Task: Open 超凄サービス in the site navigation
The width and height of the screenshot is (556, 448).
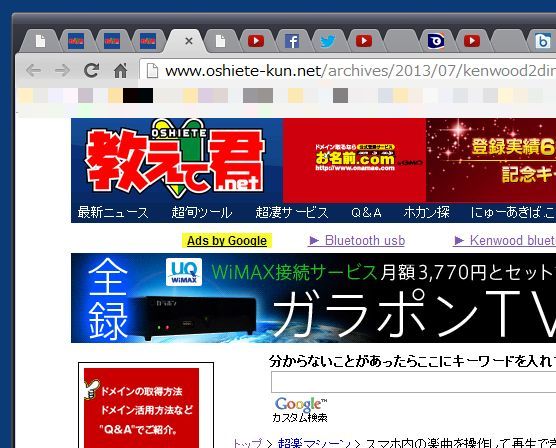Action: point(292,212)
